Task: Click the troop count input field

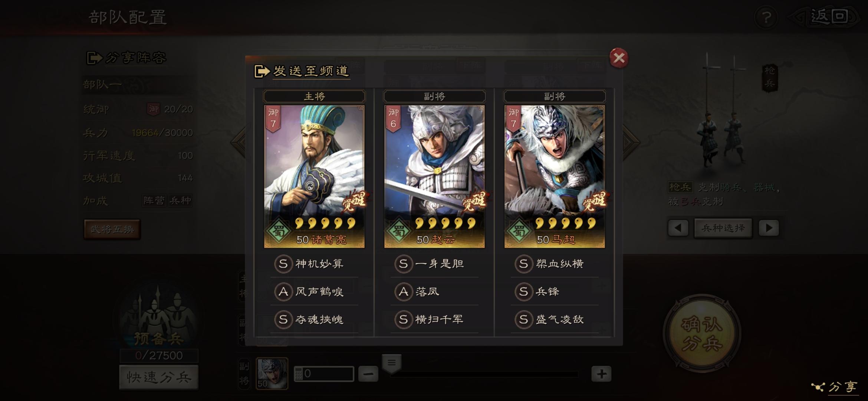Action: (x=324, y=374)
